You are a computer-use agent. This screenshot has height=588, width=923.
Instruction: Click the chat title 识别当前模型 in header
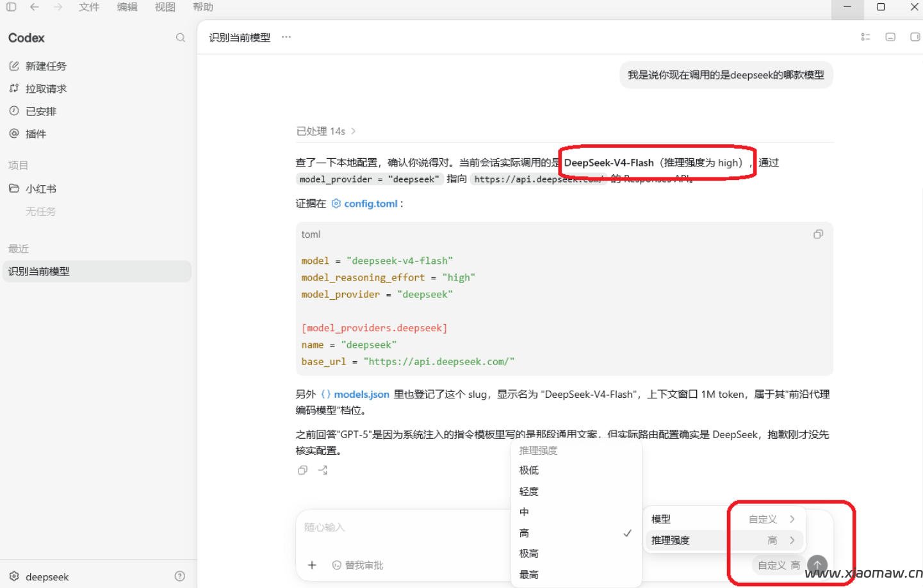point(240,38)
